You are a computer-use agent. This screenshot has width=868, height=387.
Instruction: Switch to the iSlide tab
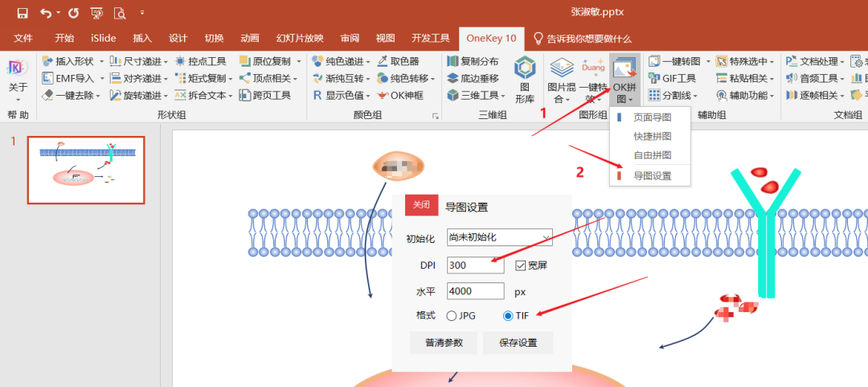(x=104, y=39)
